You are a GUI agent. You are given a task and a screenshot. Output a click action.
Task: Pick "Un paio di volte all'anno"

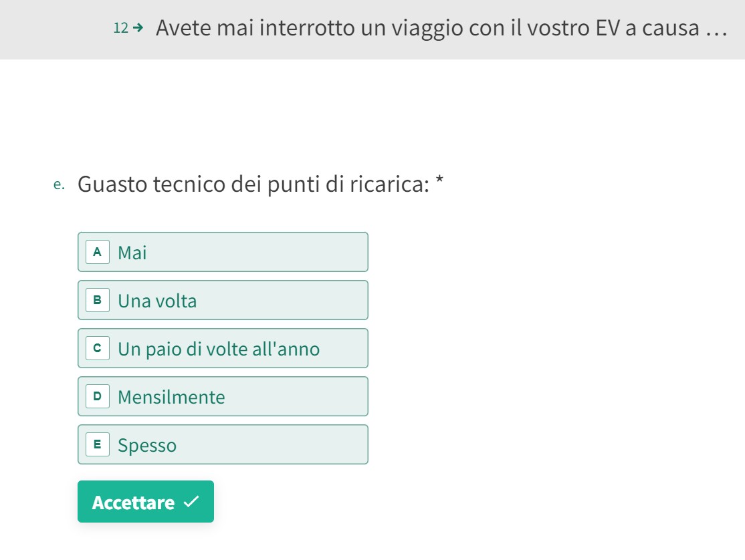coord(223,348)
